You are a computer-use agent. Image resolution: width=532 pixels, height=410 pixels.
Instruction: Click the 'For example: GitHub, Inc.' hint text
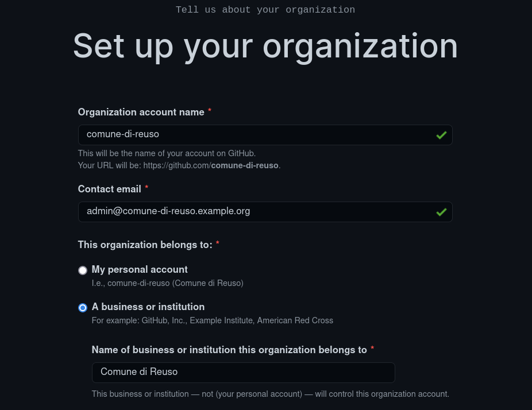[213, 320]
